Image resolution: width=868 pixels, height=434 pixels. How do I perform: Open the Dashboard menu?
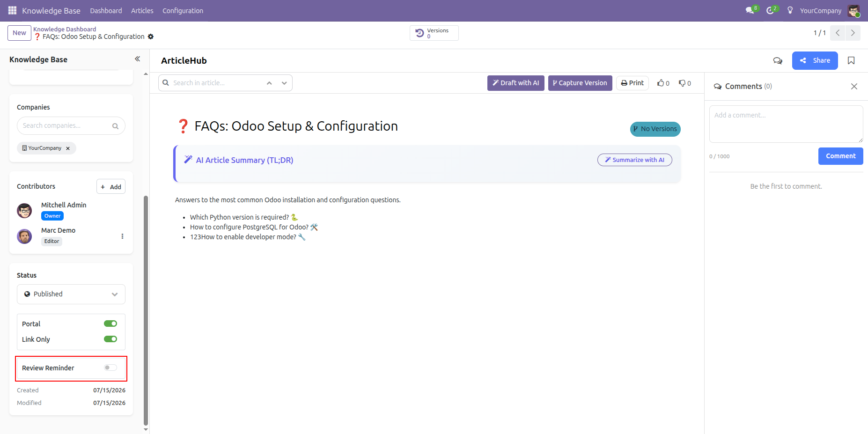click(106, 10)
